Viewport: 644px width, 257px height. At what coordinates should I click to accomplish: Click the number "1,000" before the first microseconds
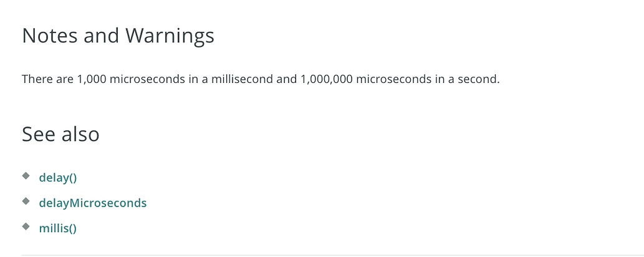point(92,80)
